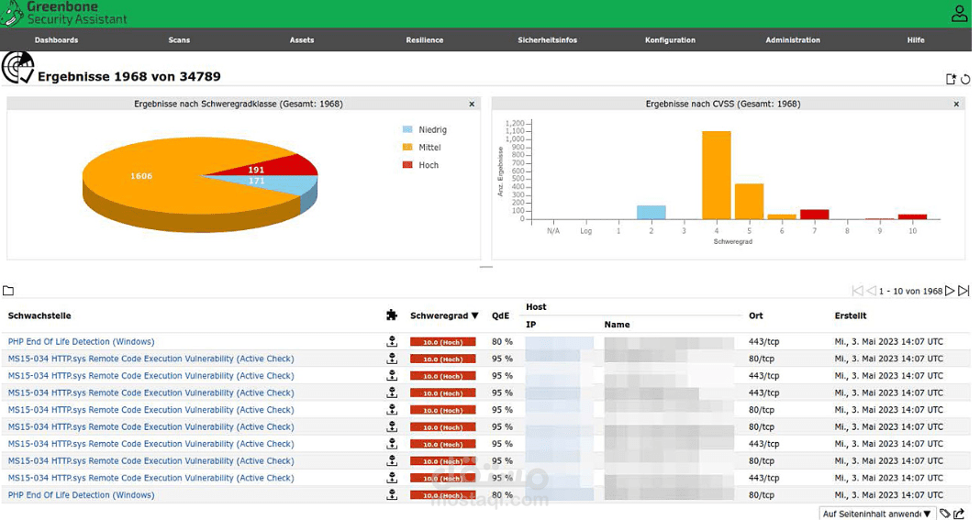
Task: Click solution icon in last PHP End Of Life row
Action: (392, 494)
